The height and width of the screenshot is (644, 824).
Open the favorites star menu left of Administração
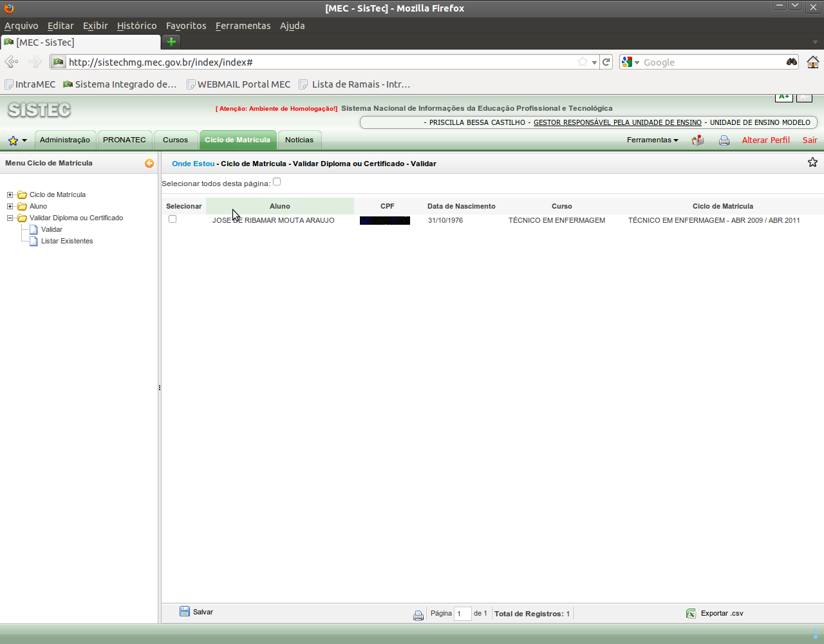17,140
